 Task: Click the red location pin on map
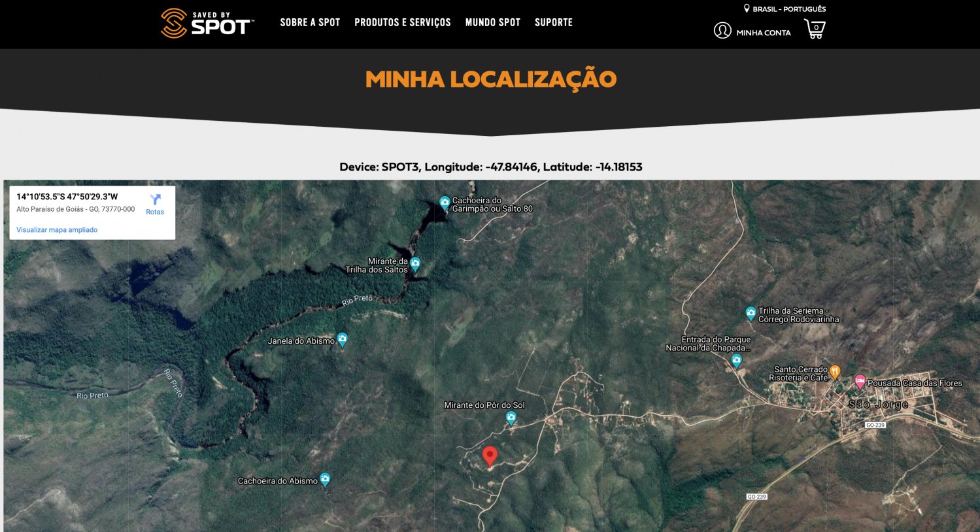point(490,456)
